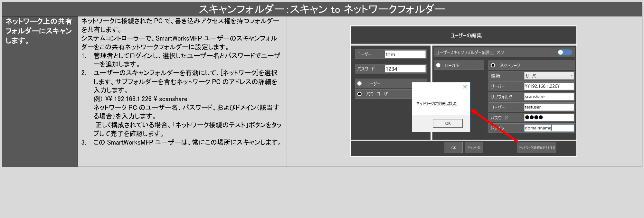
Task: Select the ネットワーク radio button
Action: (493, 65)
